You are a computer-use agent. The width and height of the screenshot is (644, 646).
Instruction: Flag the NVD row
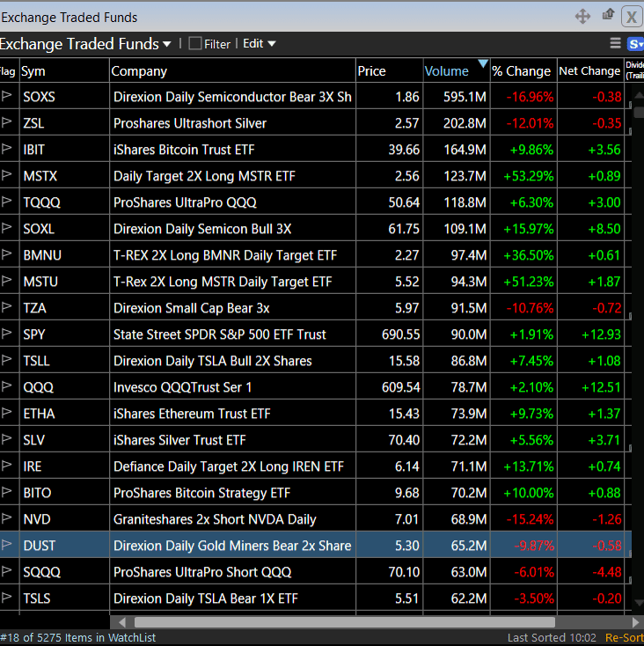(x=6, y=518)
